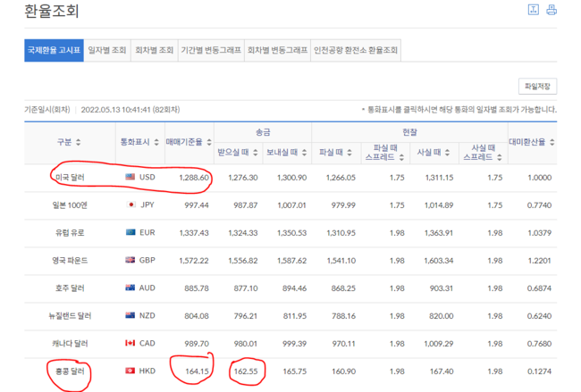The height and width of the screenshot is (392, 581).
Task: Click the Canada flag icon for CAD
Action: pos(131,344)
